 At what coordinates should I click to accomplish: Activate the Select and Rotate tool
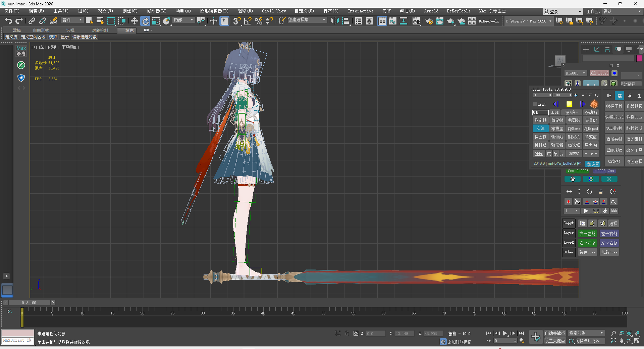[145, 21]
